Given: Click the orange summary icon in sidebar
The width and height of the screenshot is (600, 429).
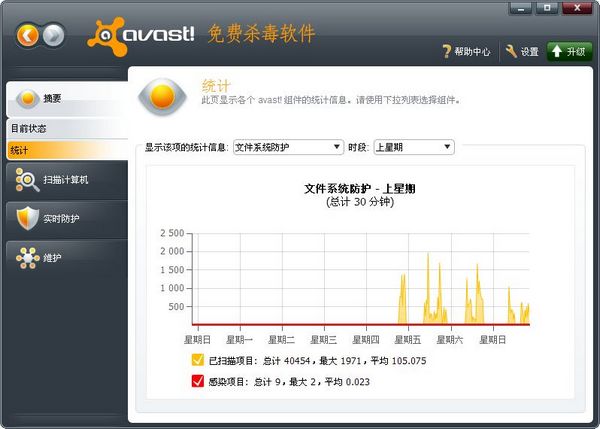Looking at the screenshot, I should (x=28, y=99).
